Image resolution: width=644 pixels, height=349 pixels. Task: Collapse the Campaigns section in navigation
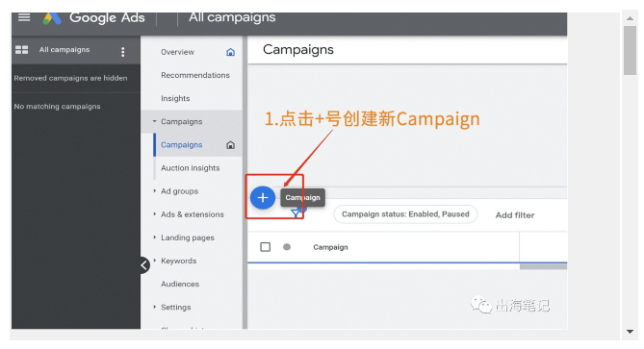click(x=154, y=121)
